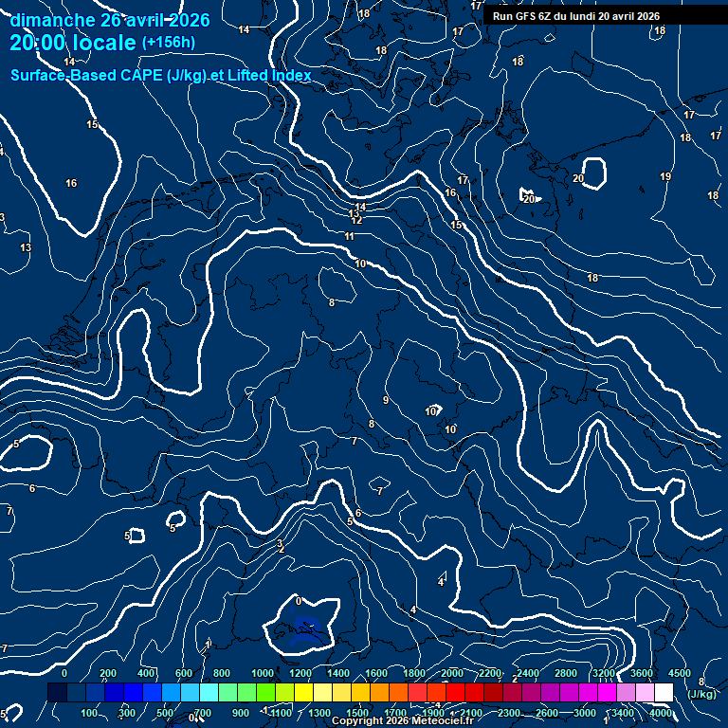Select the cyan legend swatch for 700–800

pyautogui.click(x=209, y=692)
